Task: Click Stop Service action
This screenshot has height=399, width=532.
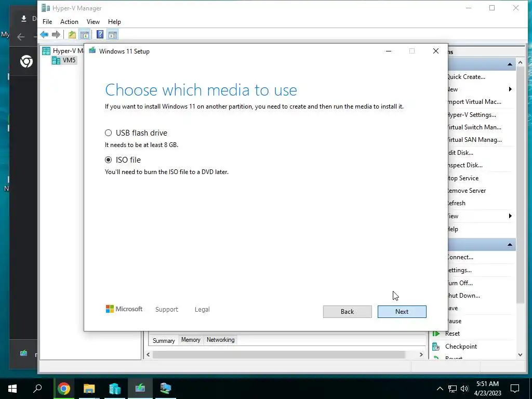Action: [463, 178]
